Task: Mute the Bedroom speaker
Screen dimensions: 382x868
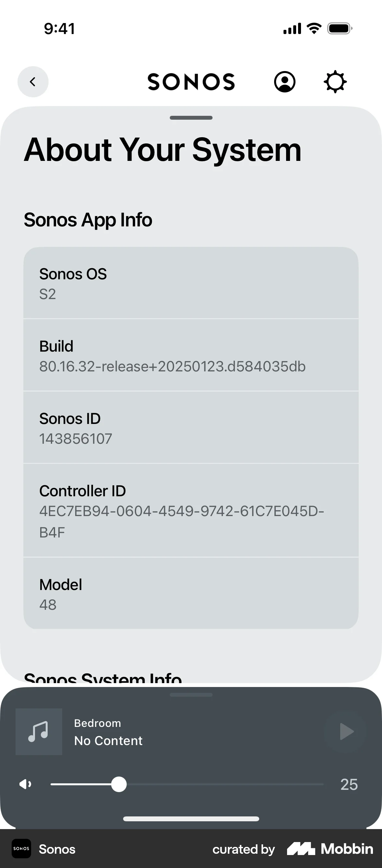Action: 26,784
